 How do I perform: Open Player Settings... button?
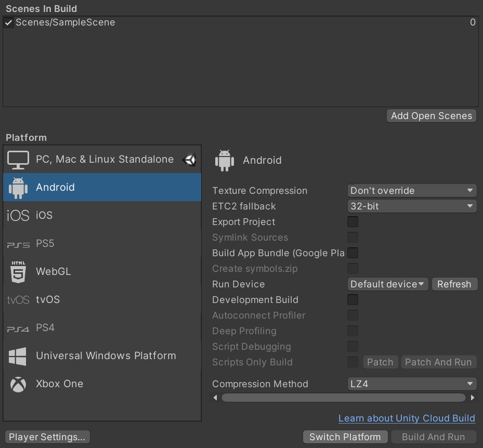47,437
